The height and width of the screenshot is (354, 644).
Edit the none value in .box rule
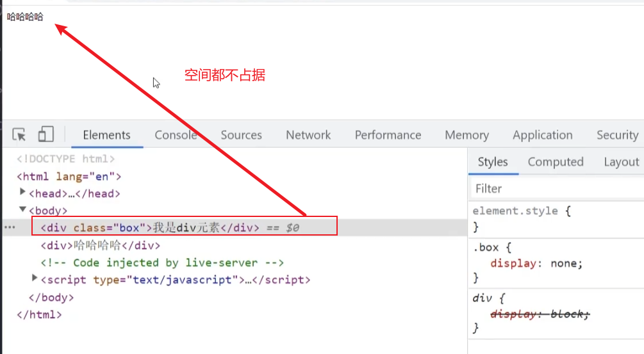[x=564, y=263]
